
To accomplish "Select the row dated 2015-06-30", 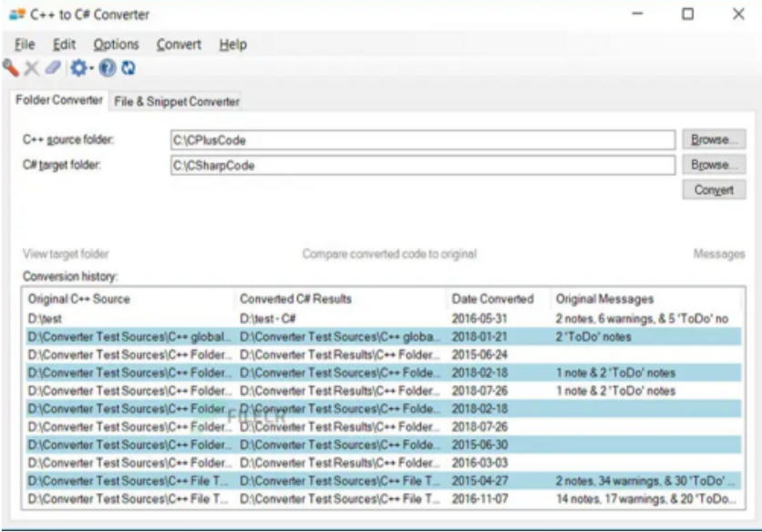I will [x=384, y=445].
